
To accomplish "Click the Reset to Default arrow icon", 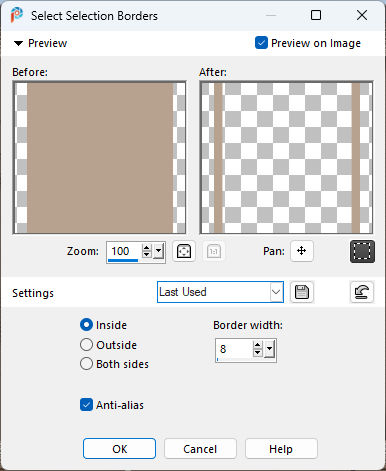I will pos(362,292).
